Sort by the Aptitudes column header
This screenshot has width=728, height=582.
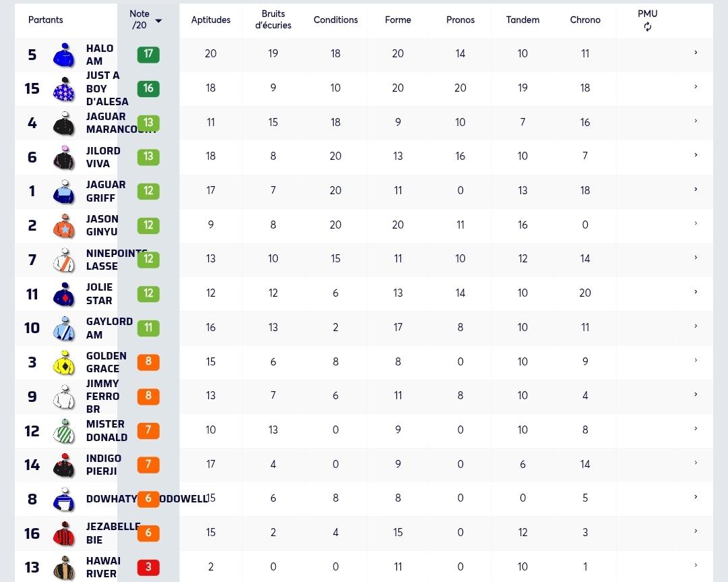pos(211,20)
